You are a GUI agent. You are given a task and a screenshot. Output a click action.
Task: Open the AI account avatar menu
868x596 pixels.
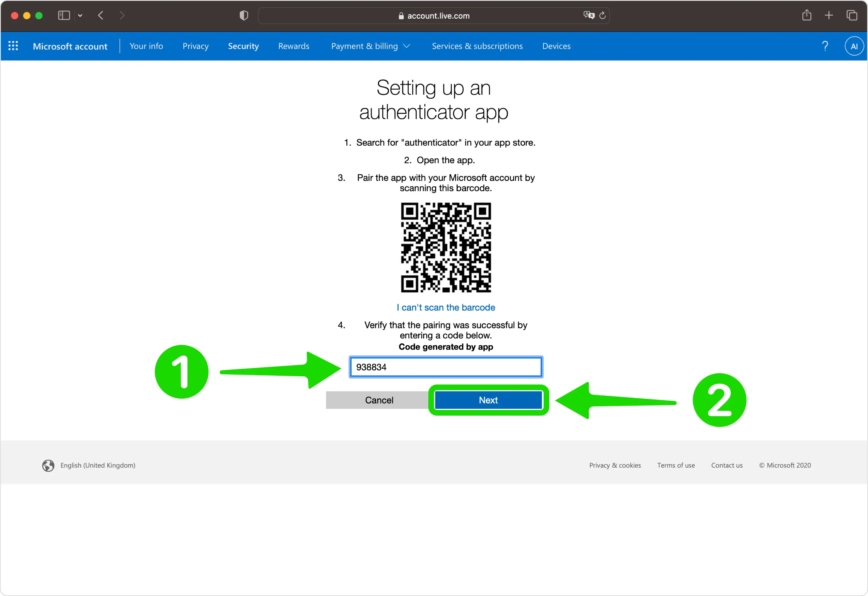coord(854,46)
